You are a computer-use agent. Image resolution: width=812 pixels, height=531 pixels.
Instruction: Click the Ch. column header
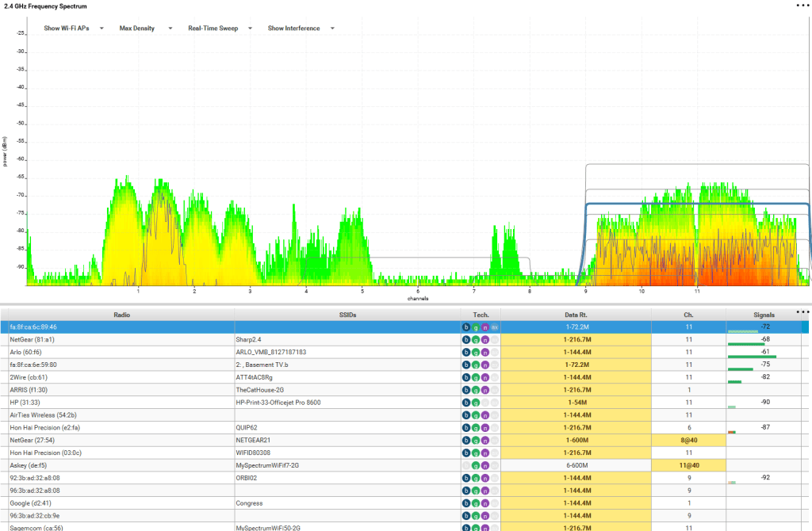[688, 315]
